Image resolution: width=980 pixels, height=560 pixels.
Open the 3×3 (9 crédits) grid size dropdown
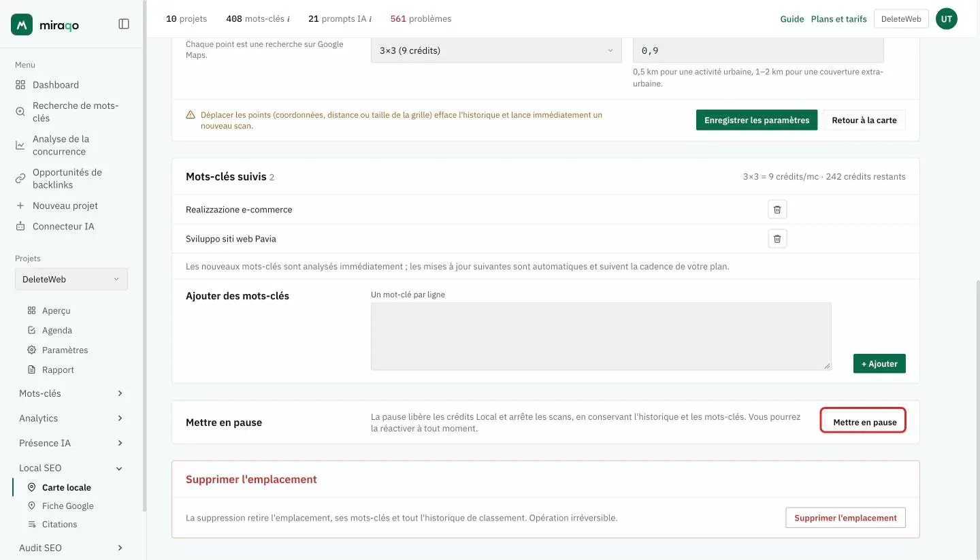[496, 50]
